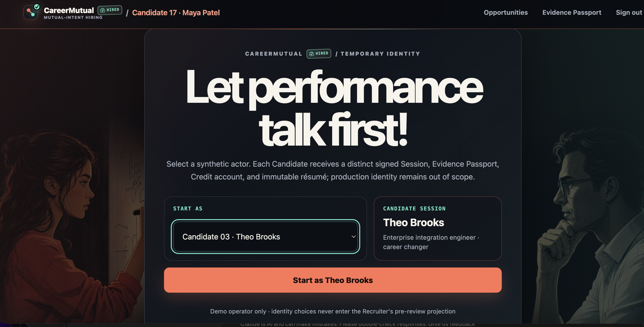The height and width of the screenshot is (327, 644).
Task: Click the Start as Theo Brooks button
Action: [x=333, y=280]
